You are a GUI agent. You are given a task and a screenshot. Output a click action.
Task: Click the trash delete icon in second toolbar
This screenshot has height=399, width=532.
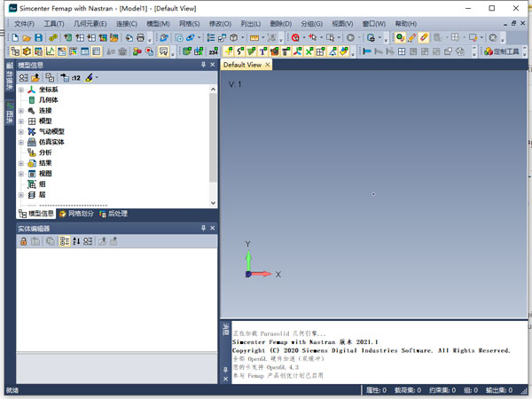[x=122, y=52]
